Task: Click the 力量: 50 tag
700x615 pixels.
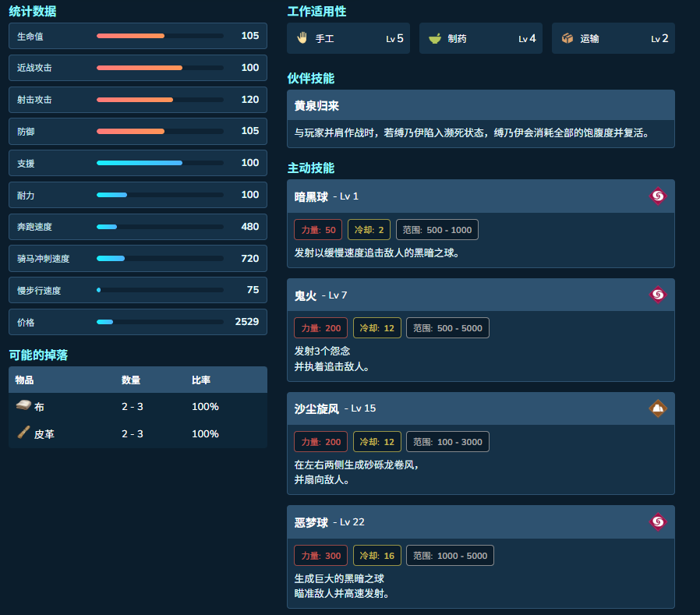Action: pos(318,230)
